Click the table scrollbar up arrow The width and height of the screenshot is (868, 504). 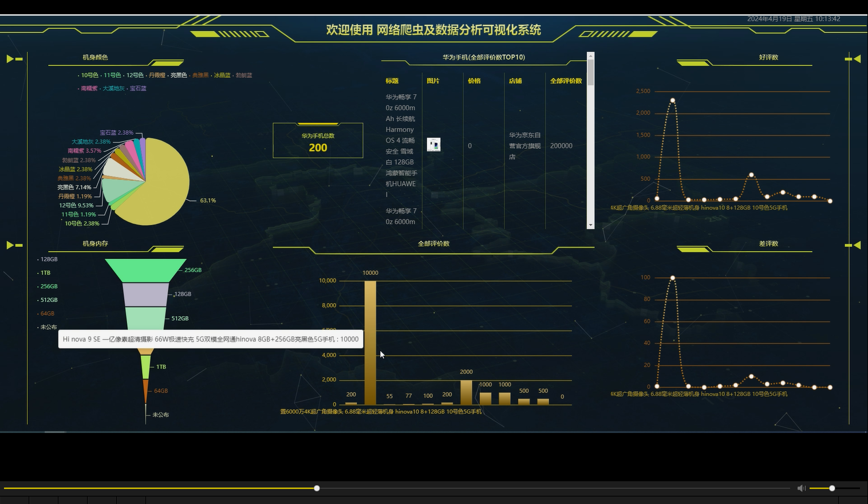tap(591, 56)
